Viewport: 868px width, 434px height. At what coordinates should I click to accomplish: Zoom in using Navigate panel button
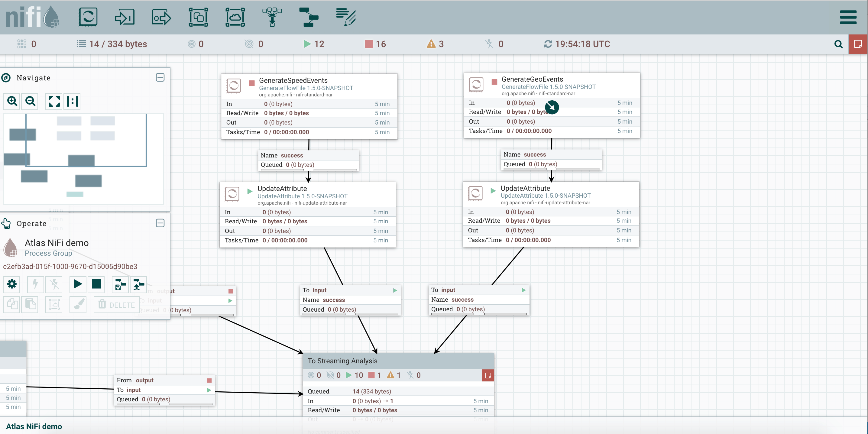click(x=12, y=101)
